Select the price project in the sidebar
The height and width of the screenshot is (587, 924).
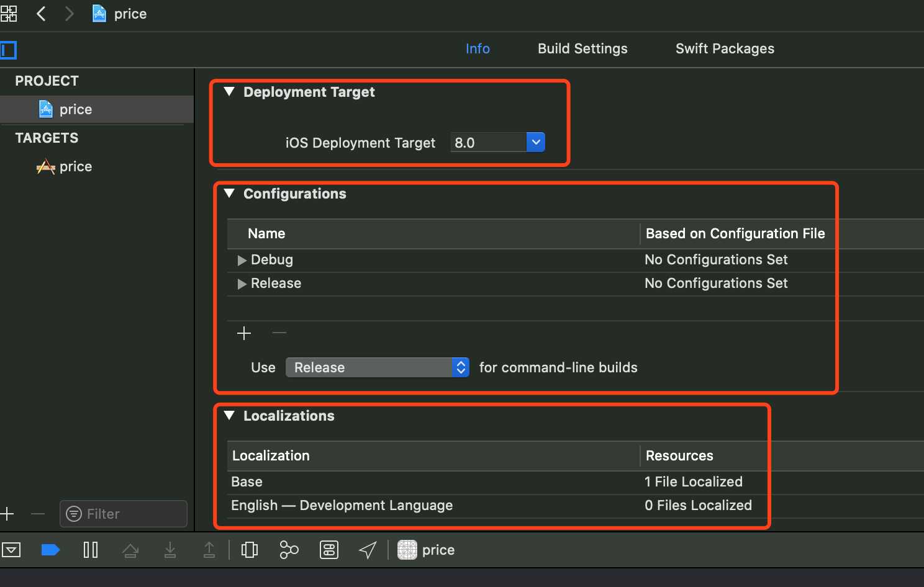97,109
